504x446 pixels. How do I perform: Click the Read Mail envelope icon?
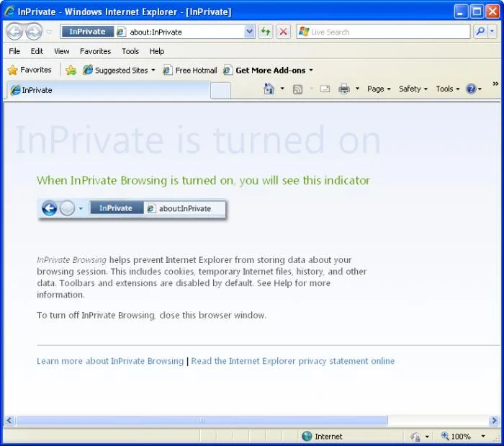tap(325, 89)
